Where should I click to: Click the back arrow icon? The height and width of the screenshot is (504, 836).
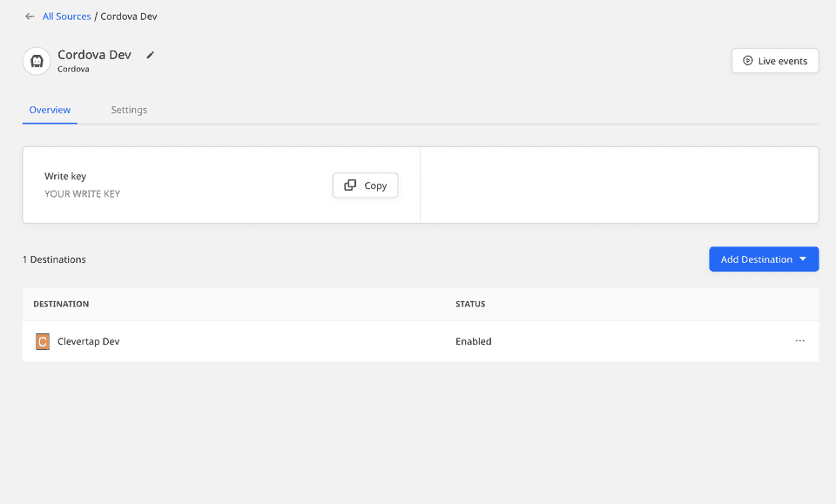[x=30, y=16]
